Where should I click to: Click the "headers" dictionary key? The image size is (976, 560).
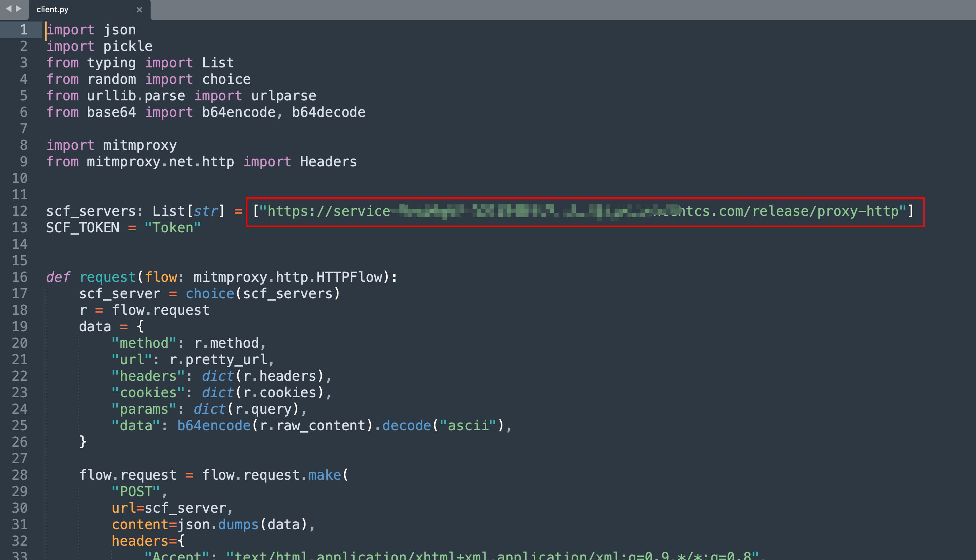148,376
